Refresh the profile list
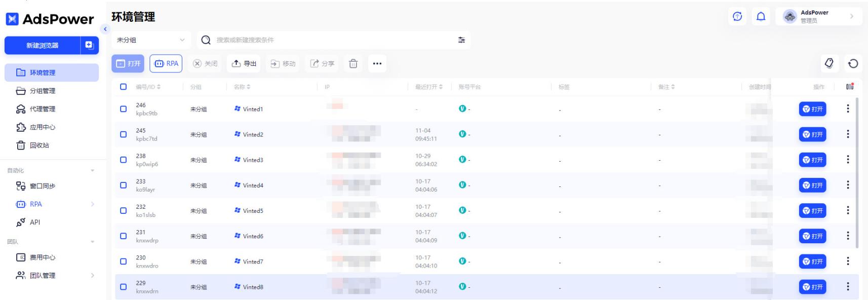The height and width of the screenshot is (300, 868). pos(853,63)
